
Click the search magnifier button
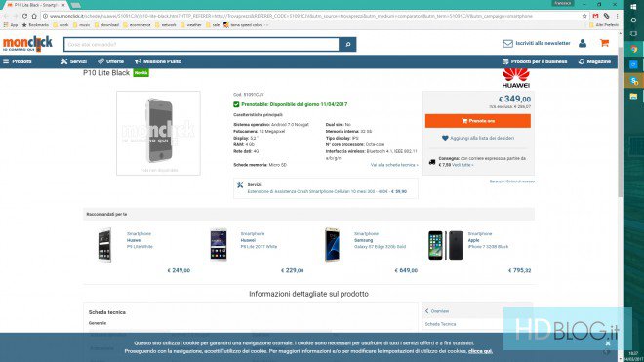tap(348, 44)
